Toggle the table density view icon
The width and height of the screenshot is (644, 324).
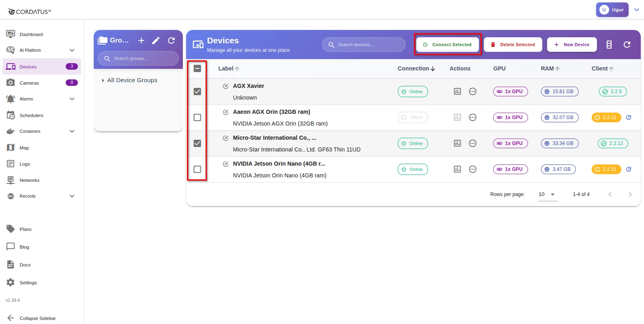[x=609, y=45]
